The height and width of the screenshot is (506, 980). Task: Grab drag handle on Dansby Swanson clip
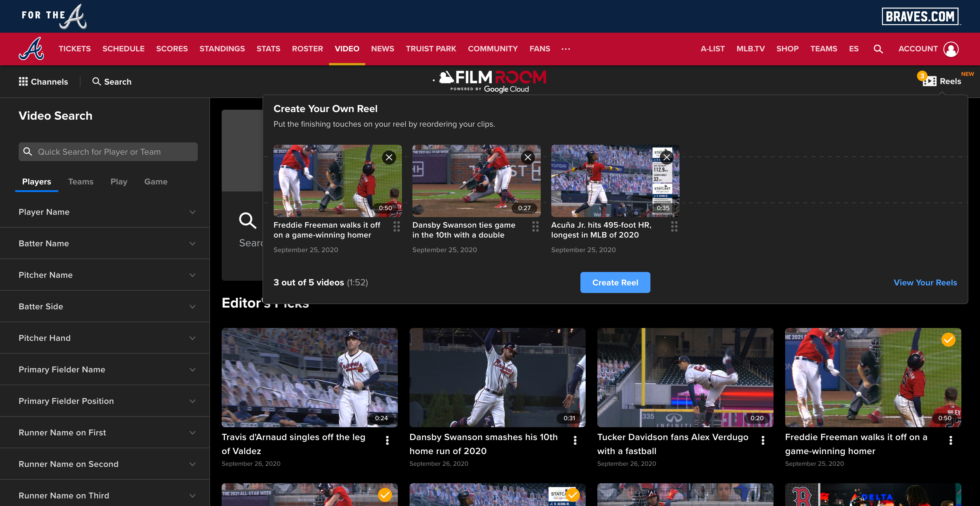pyautogui.click(x=535, y=226)
